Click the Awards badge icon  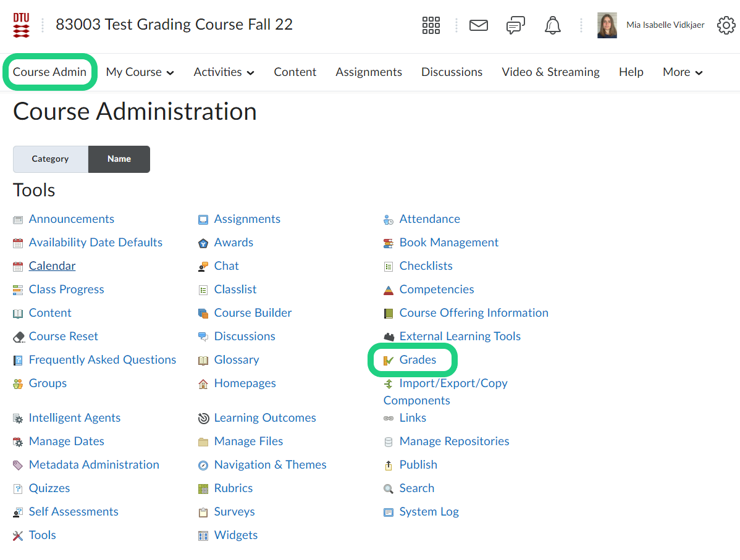pyautogui.click(x=203, y=243)
